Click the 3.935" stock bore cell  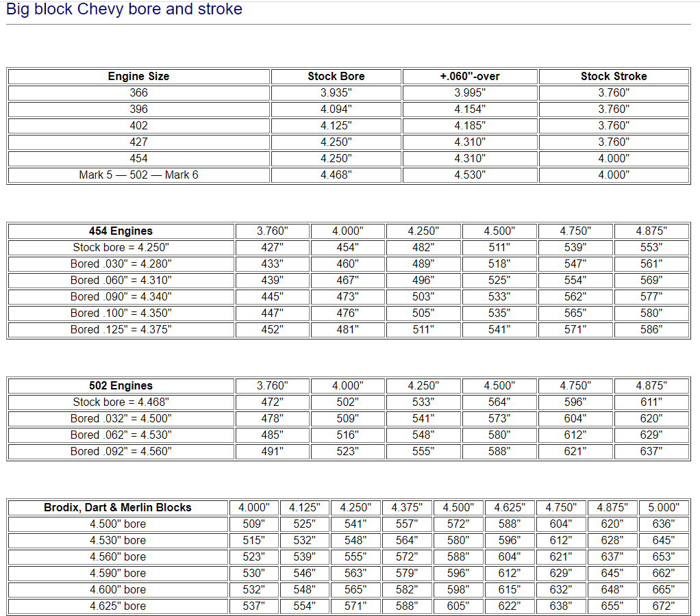point(336,93)
